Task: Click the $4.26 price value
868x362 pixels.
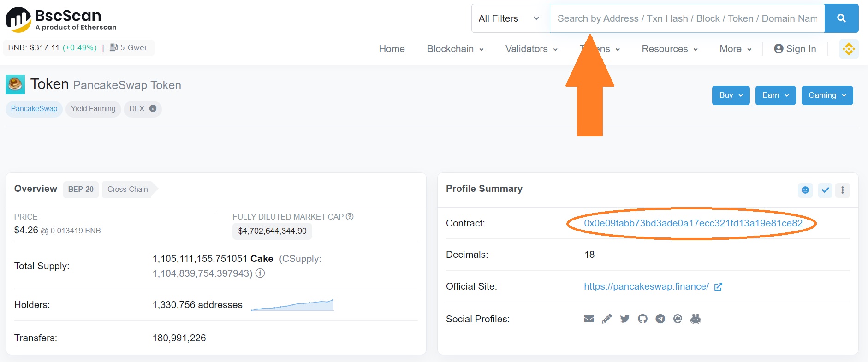Action: point(26,230)
